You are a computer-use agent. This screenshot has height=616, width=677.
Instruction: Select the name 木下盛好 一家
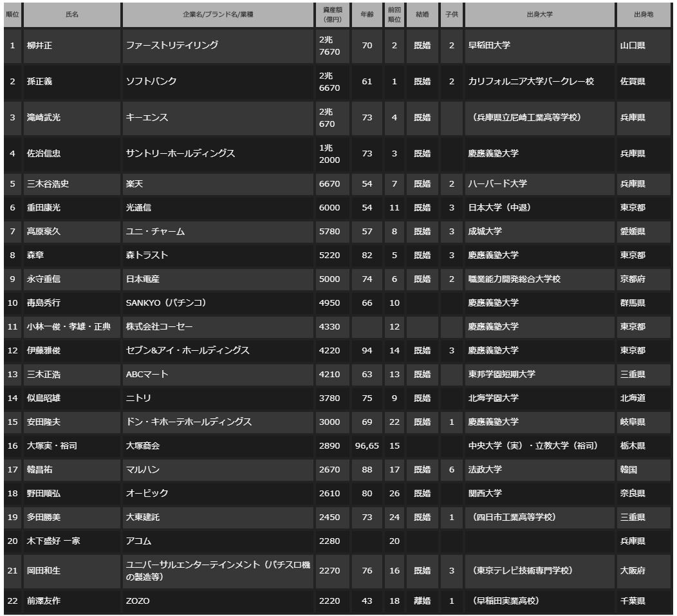point(53,541)
